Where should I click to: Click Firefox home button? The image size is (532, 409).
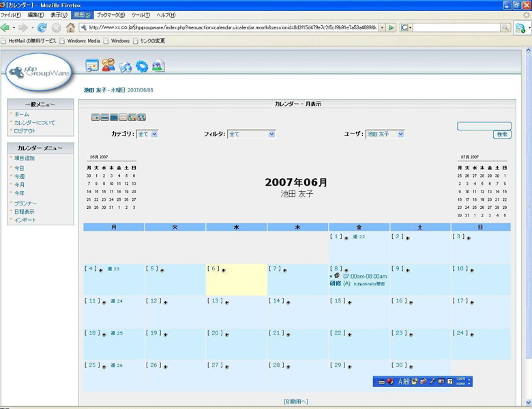pyautogui.click(x=70, y=28)
